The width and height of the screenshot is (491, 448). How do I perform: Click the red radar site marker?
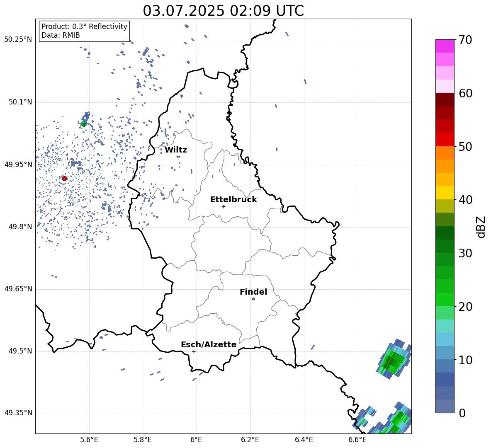click(64, 179)
